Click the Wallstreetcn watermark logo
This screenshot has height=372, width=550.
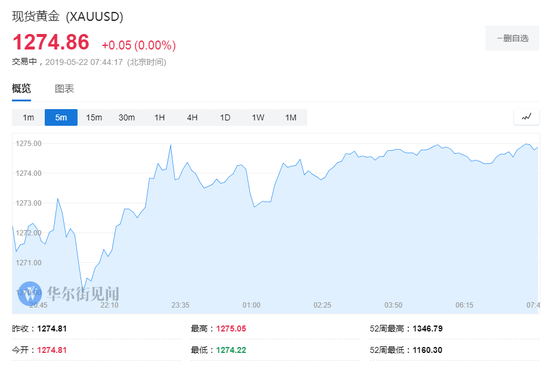[30, 293]
